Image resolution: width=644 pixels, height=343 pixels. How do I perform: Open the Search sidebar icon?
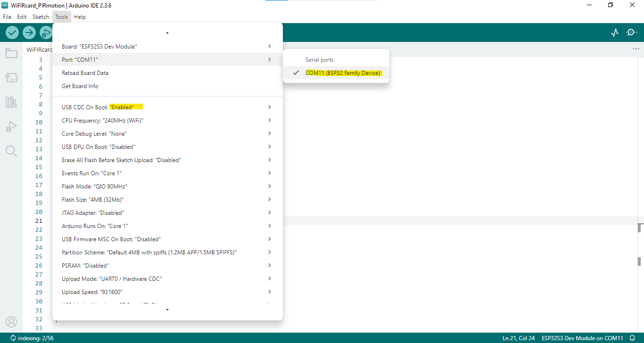11,151
